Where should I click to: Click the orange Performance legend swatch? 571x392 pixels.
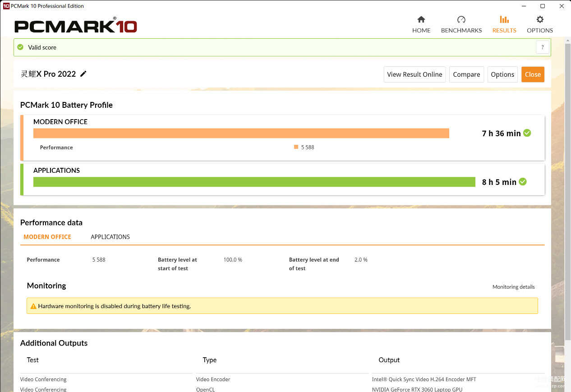pyautogui.click(x=296, y=147)
